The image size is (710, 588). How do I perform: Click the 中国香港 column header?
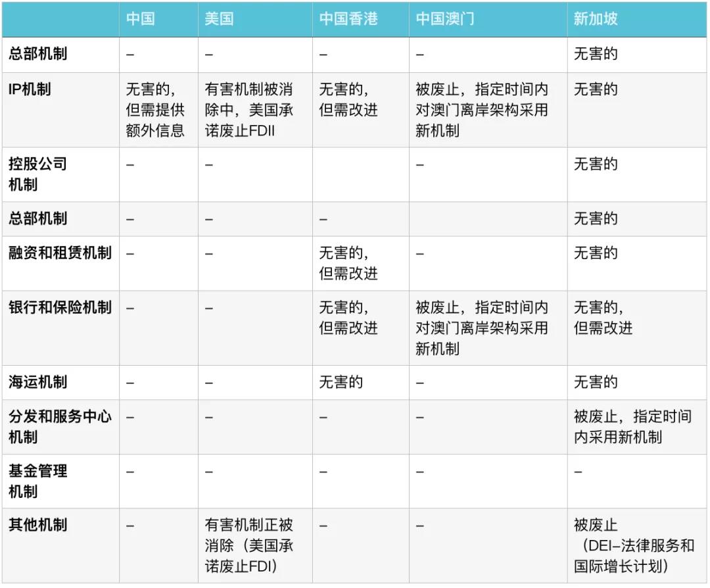pyautogui.click(x=348, y=19)
